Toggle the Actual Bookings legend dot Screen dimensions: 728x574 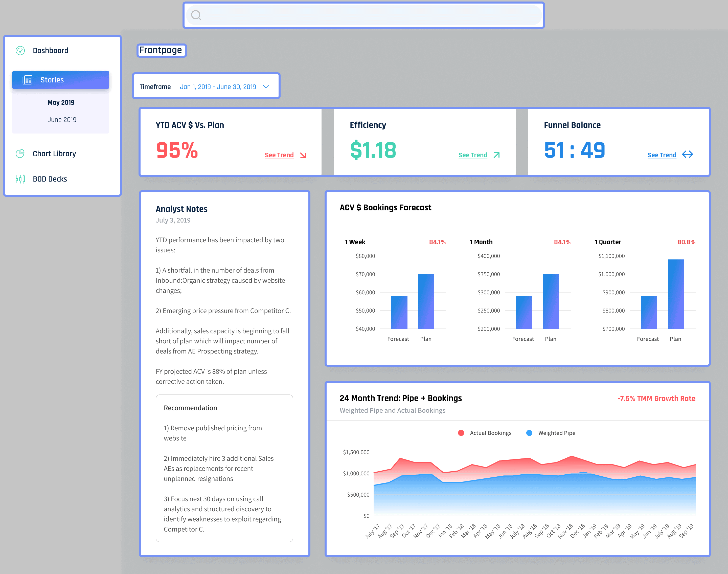click(461, 433)
